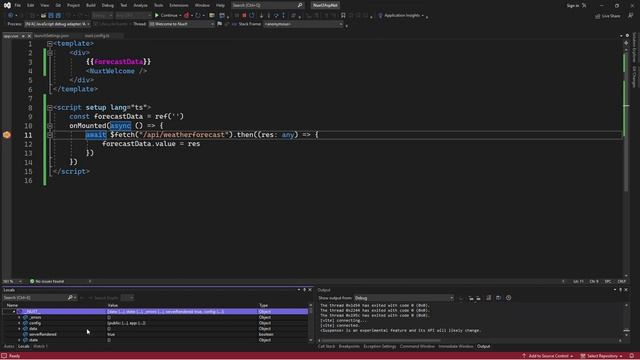The height and width of the screenshot is (360, 640).
Task: Open the Process dropdown
Action: coord(58,24)
